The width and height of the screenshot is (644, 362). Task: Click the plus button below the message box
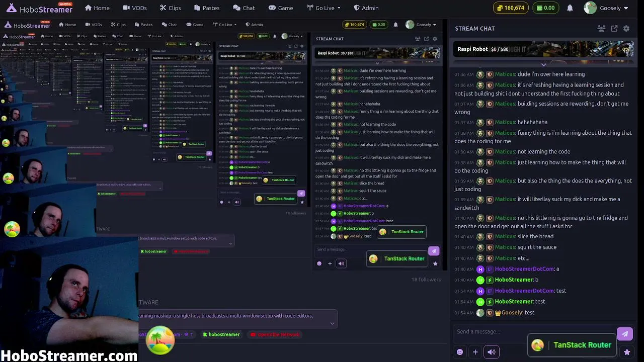coord(475,352)
